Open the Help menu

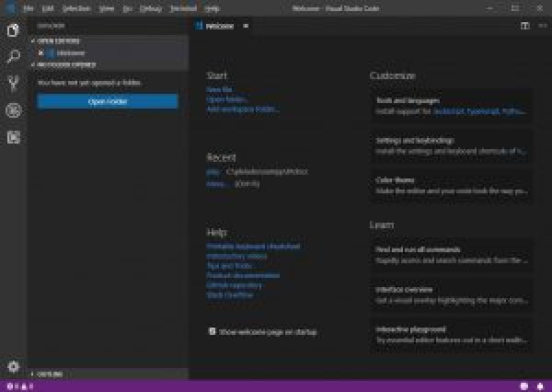coord(212,8)
